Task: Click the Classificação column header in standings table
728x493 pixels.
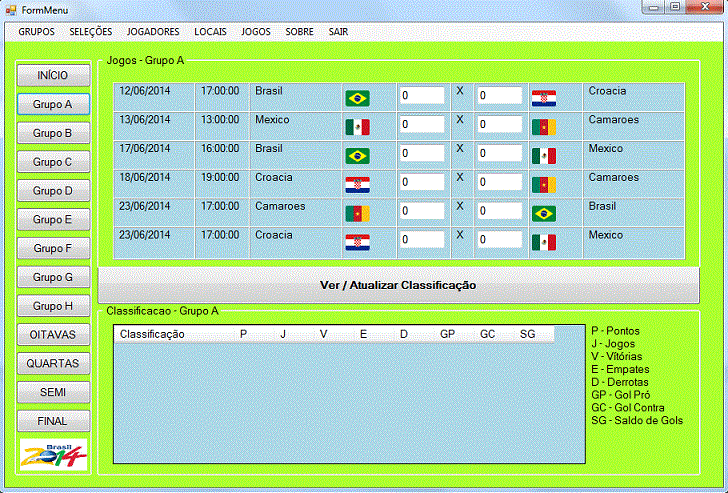Action: [152, 334]
